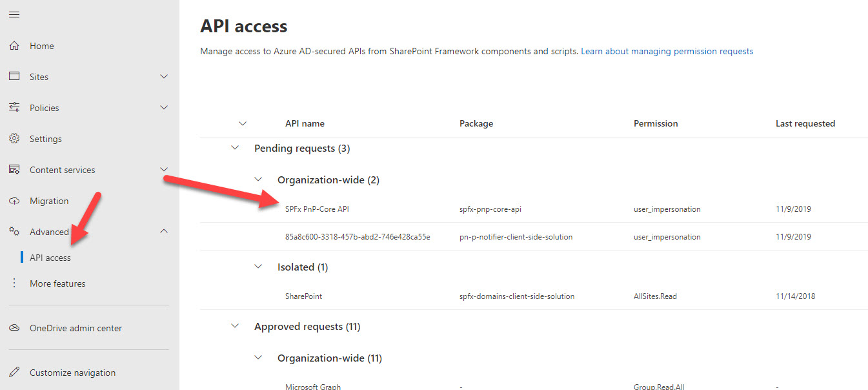
Task: Click the hamburger navigation menu icon
Action: point(14,14)
